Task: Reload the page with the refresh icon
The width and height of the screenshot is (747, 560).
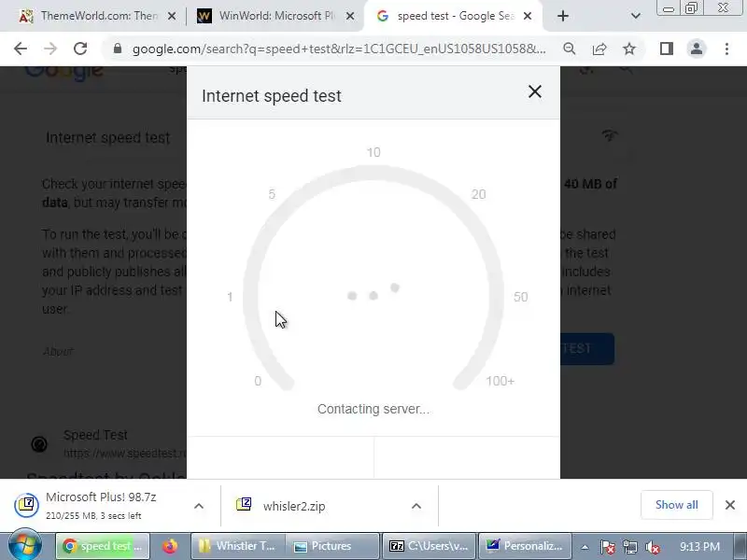Action: pos(80,49)
